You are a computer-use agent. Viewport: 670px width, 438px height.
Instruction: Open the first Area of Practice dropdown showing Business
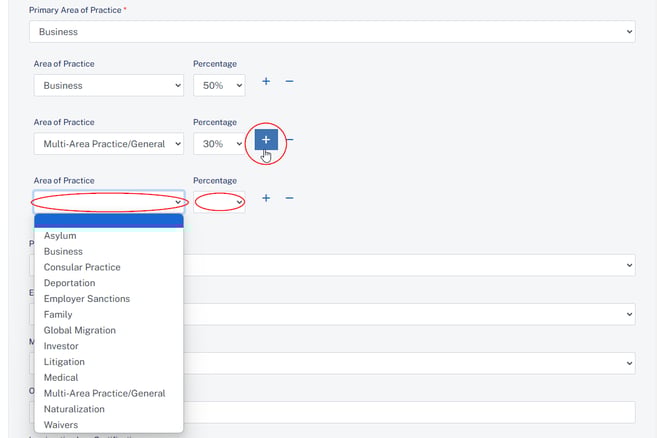(x=108, y=86)
